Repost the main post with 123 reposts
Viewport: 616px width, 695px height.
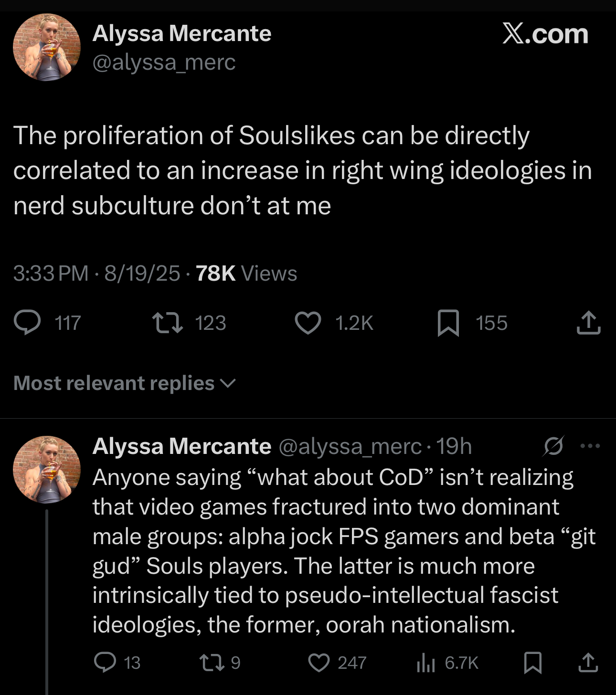click(167, 323)
